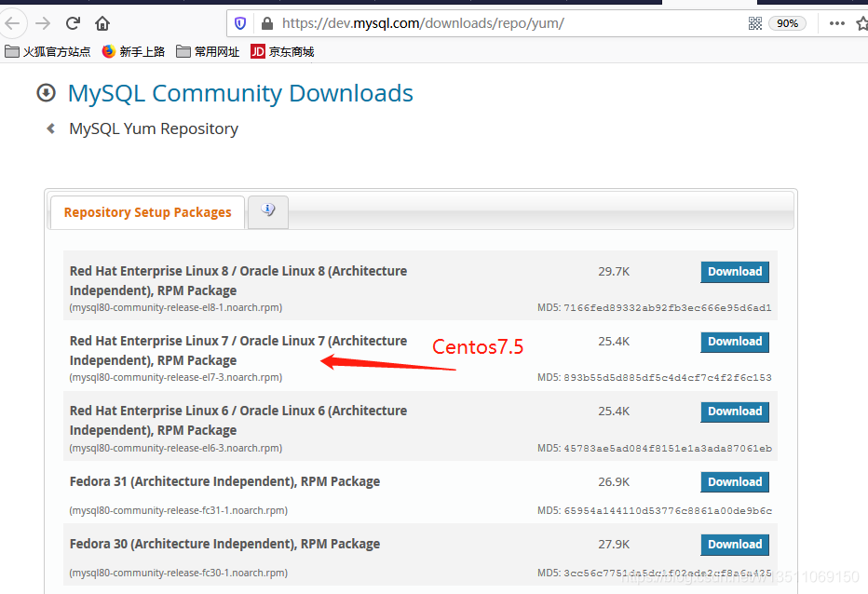Open the MySQL Community Downloads link
The height and width of the screenshot is (594, 868).
(x=240, y=93)
